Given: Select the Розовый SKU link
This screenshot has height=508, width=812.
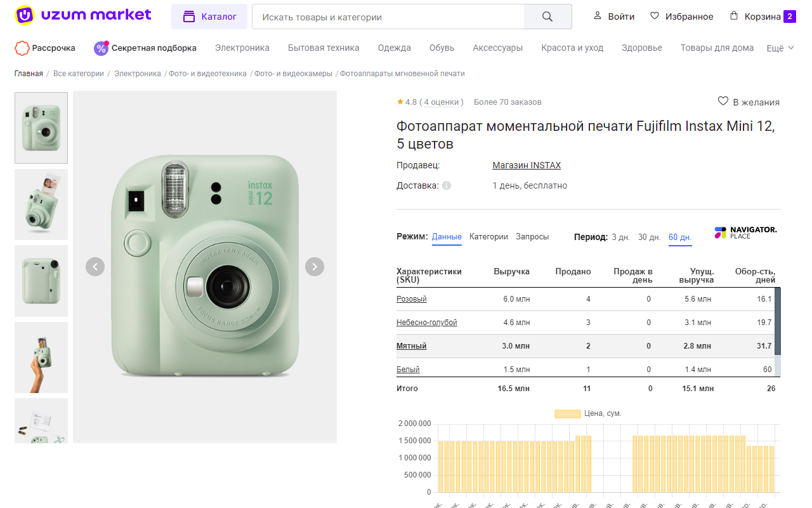Looking at the screenshot, I should [412, 299].
